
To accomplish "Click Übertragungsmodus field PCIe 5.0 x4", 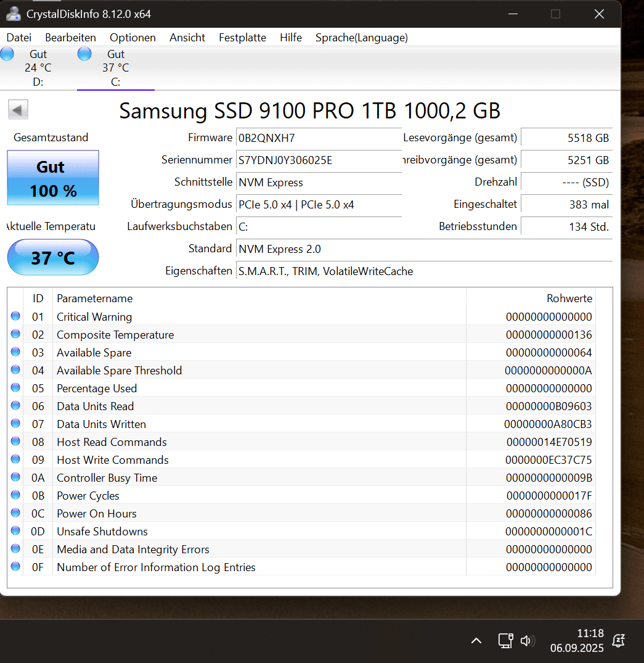I will (319, 205).
